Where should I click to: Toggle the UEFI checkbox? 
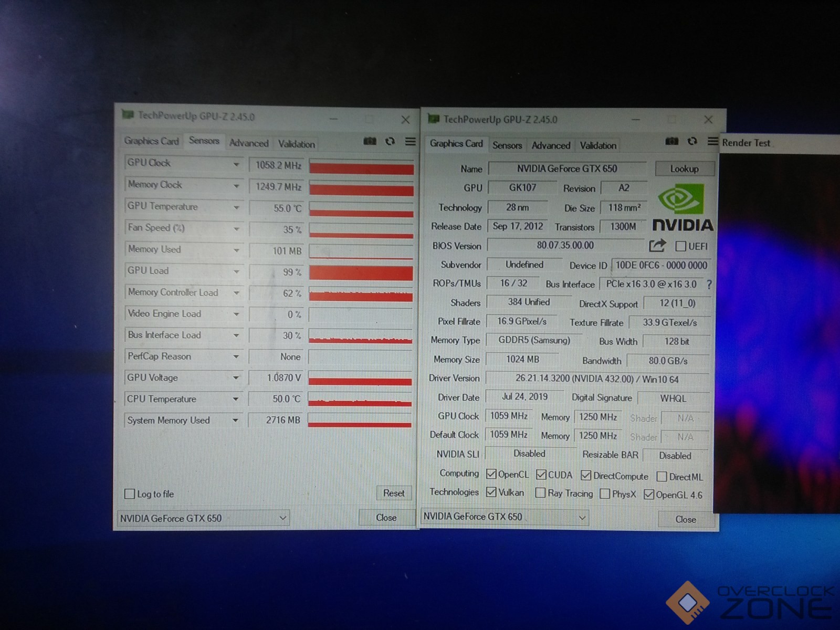681,246
